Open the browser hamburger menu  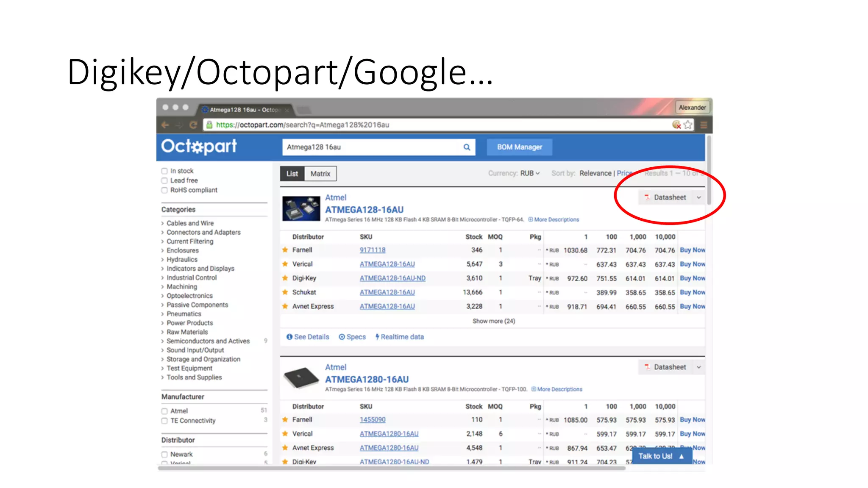coord(704,125)
